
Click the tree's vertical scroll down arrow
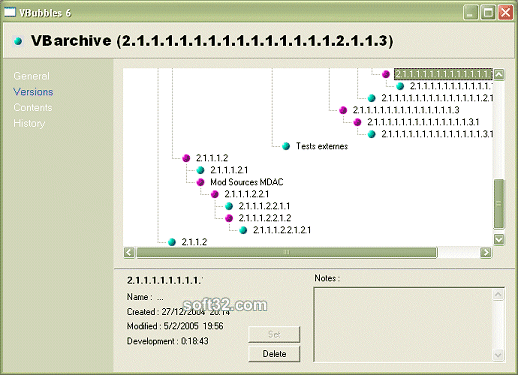click(499, 239)
